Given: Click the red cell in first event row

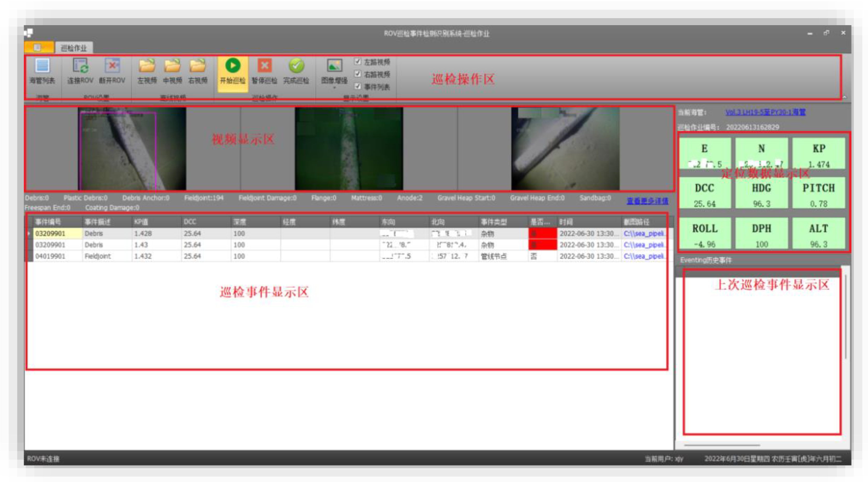Looking at the screenshot, I should tap(542, 233).
